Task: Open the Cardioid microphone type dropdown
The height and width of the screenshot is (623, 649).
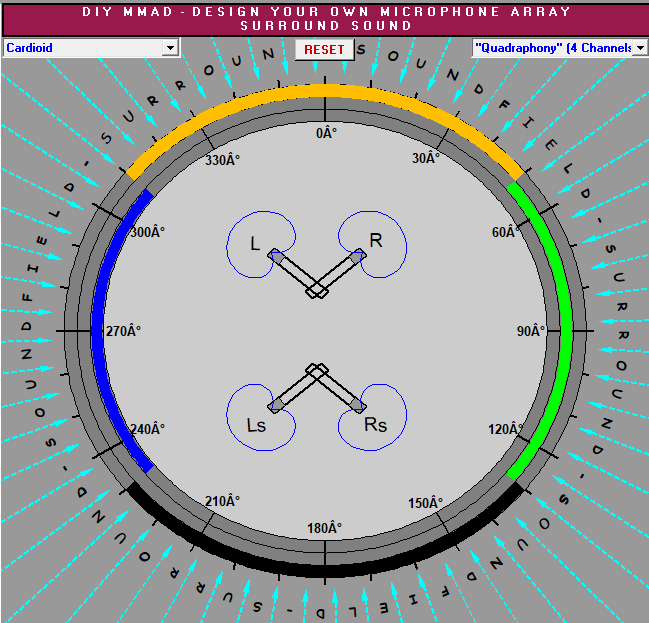Action: pos(170,47)
